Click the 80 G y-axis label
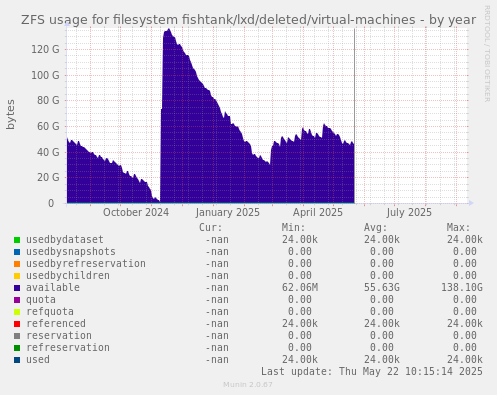This screenshot has height=395, width=497. click(48, 100)
